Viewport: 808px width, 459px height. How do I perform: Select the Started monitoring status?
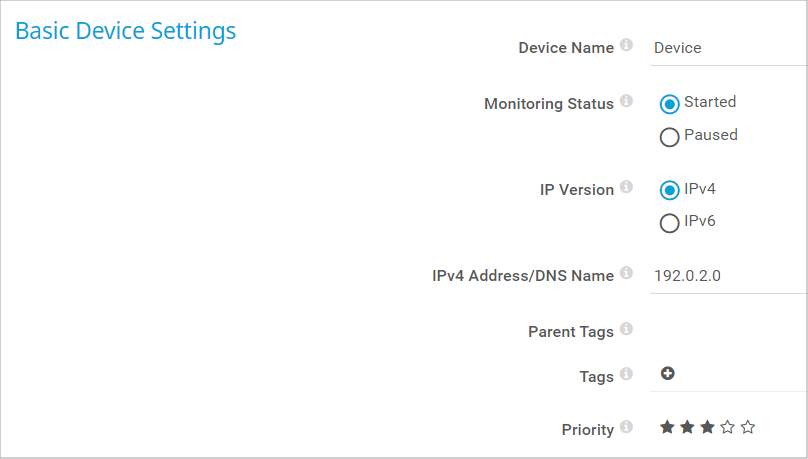click(669, 105)
